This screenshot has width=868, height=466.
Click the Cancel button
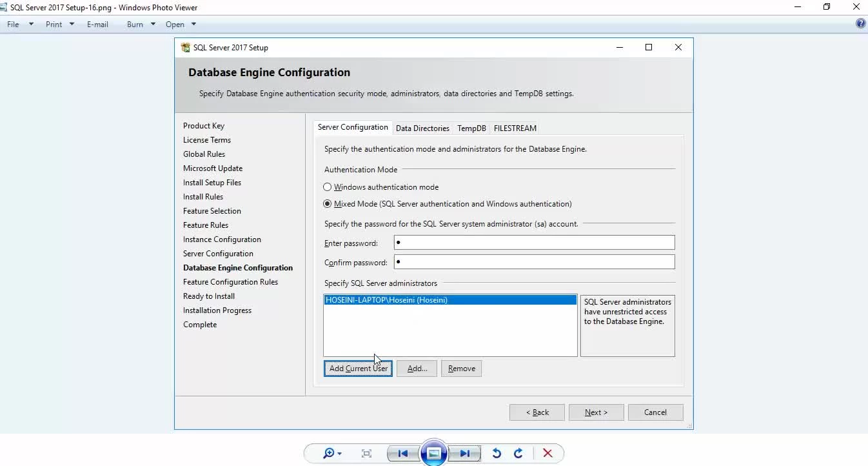pos(655,412)
